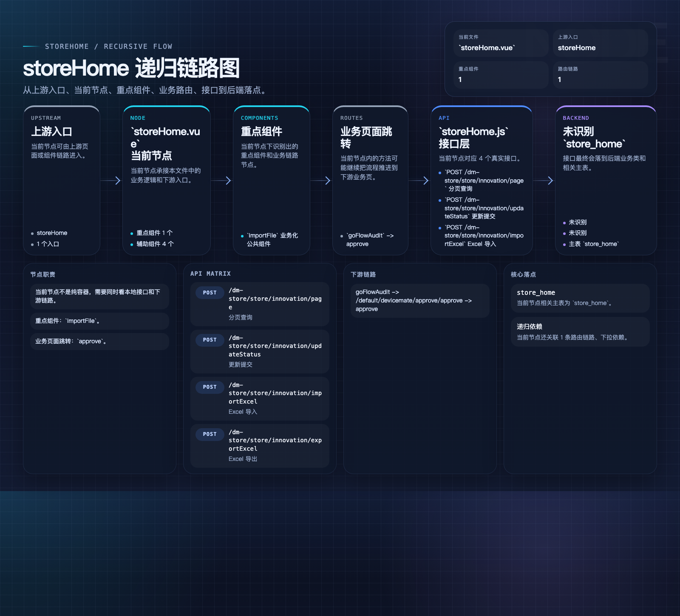
Task: Click the goFlowAudit devicemate approve chain item
Action: (420, 300)
